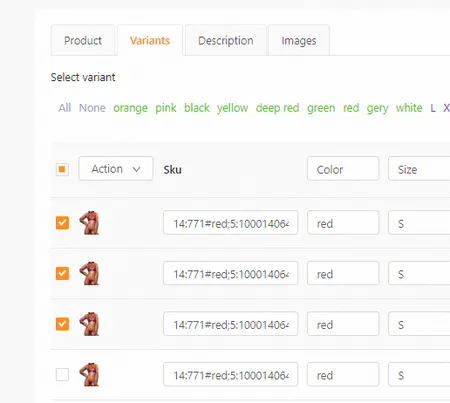
Task: Select the deep red variant filter
Action: click(277, 108)
